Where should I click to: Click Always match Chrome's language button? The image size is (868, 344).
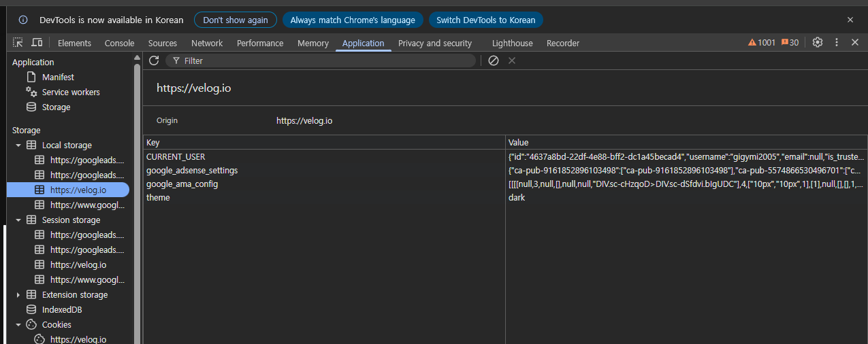(353, 20)
